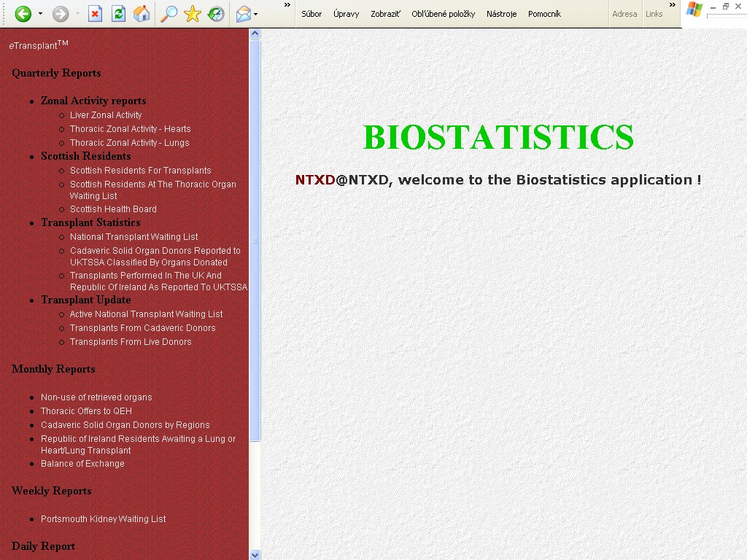Open Favorites star icon

pyautogui.click(x=192, y=14)
